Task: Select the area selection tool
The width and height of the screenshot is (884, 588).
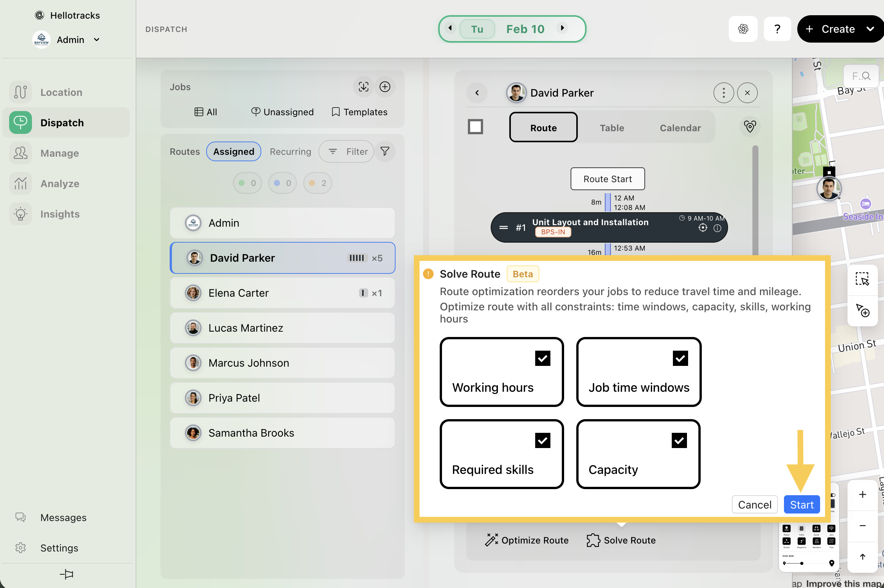Action: click(862, 279)
